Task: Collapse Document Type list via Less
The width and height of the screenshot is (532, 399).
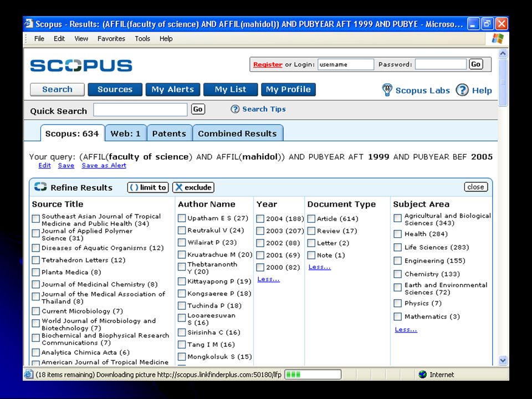Action: [319, 267]
